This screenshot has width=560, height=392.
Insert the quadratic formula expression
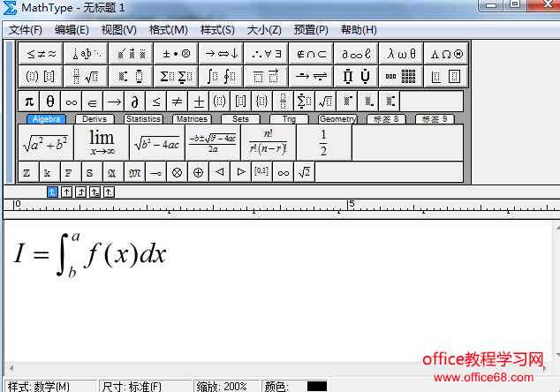click(x=213, y=142)
